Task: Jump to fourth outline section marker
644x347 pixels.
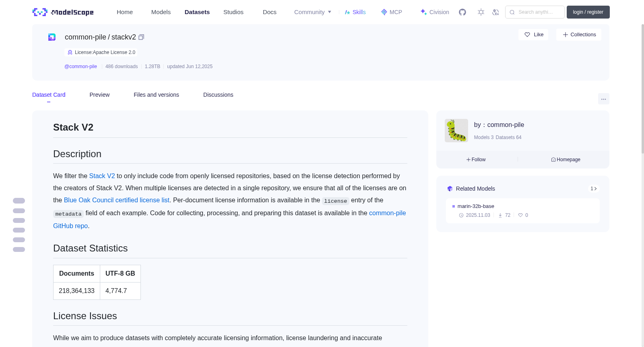Action: pyautogui.click(x=19, y=230)
